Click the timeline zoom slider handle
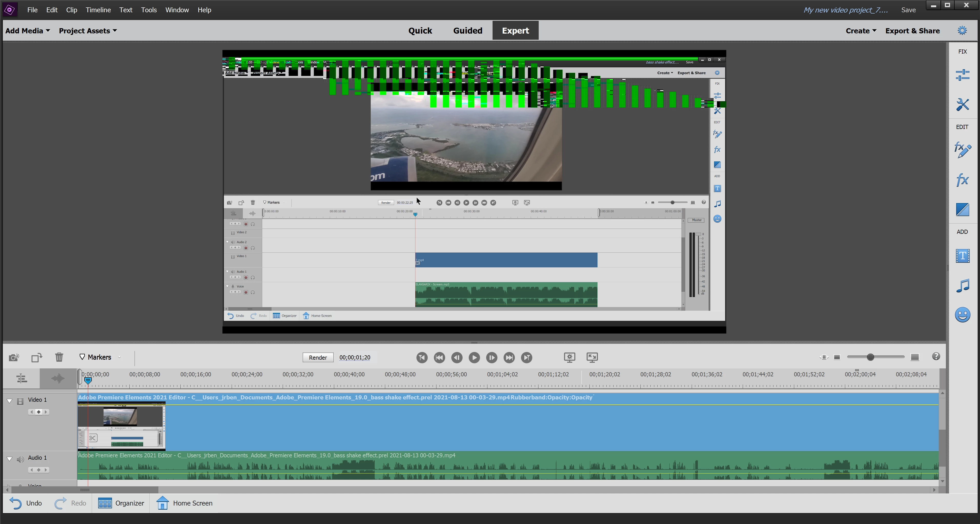 pos(870,357)
